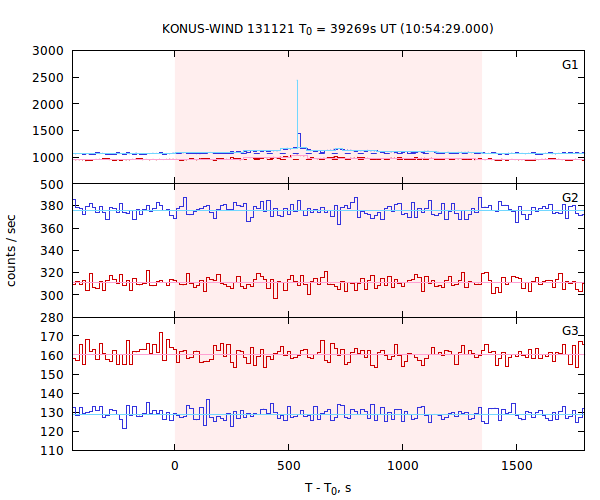Screen dimensions: 600x500
Task: Click the 0 tick label on the time axis
Action: point(174,466)
